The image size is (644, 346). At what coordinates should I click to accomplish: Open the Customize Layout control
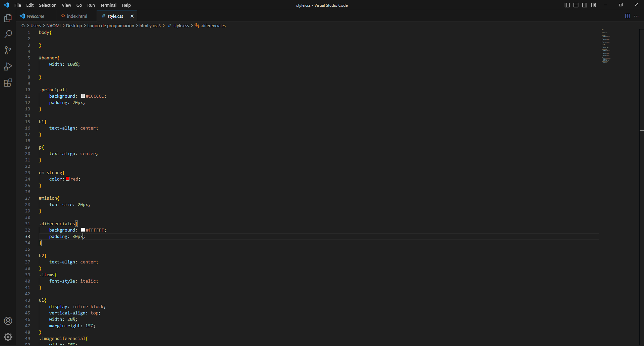pyautogui.click(x=594, y=5)
